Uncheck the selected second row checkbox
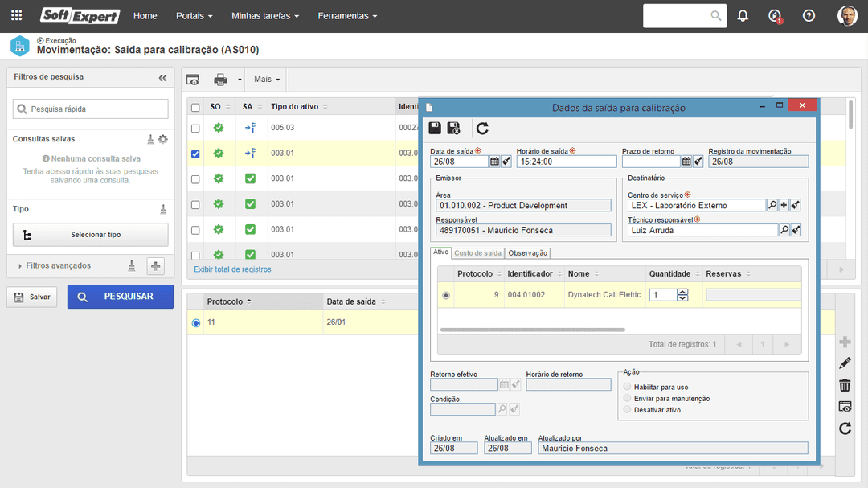Screen dimensions: 868x488 tap(195, 154)
